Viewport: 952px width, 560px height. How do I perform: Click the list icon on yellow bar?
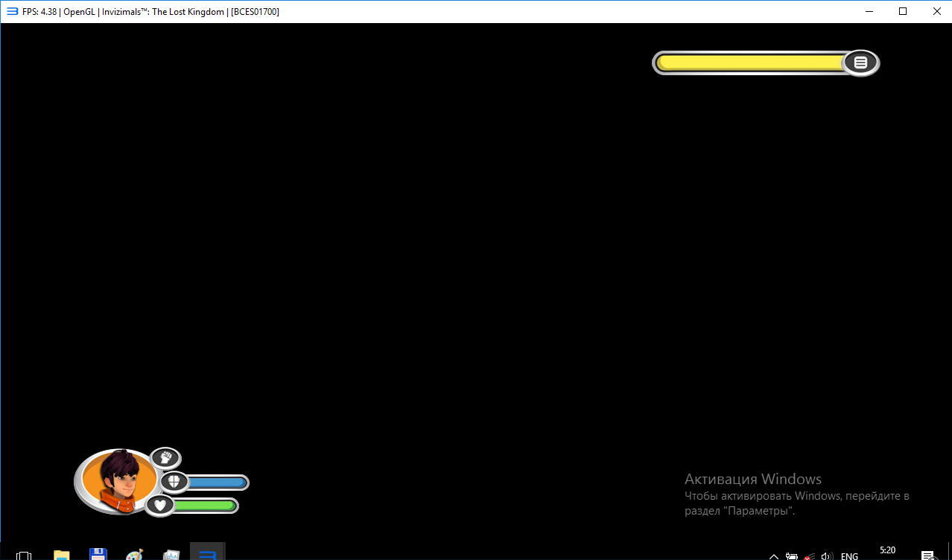pyautogui.click(x=860, y=63)
